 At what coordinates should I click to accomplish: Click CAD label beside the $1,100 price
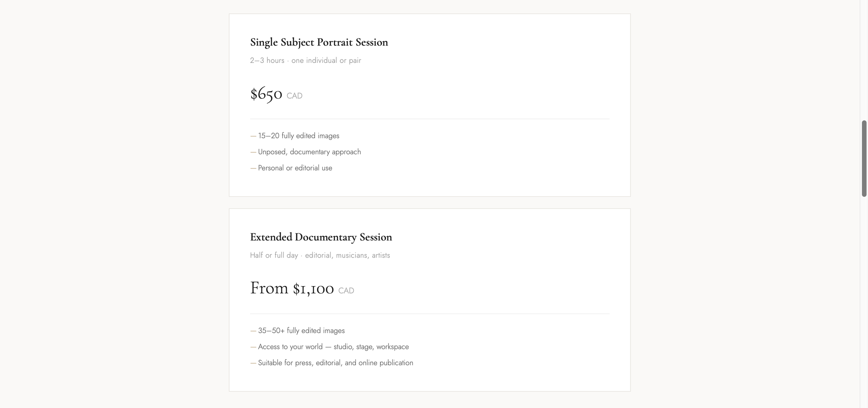pyautogui.click(x=346, y=291)
